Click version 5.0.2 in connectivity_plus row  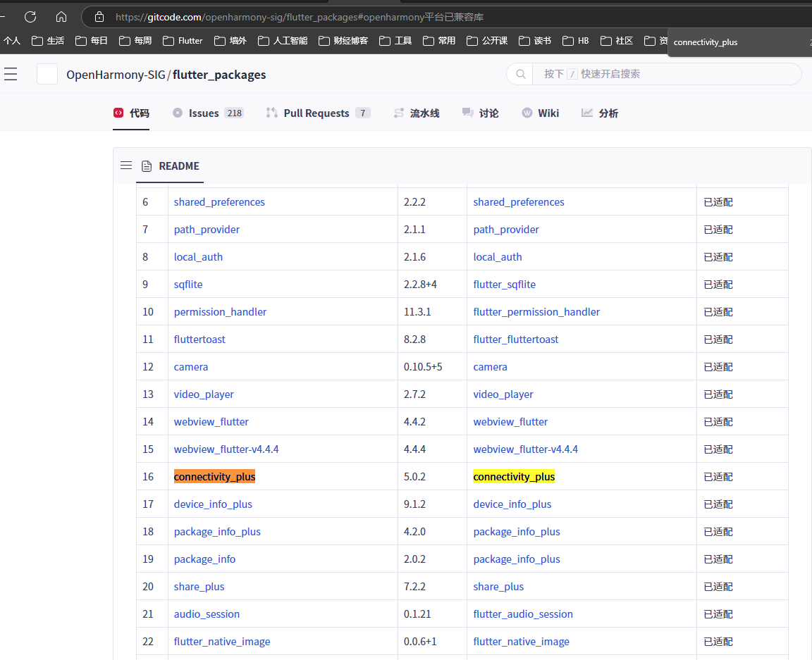click(414, 476)
